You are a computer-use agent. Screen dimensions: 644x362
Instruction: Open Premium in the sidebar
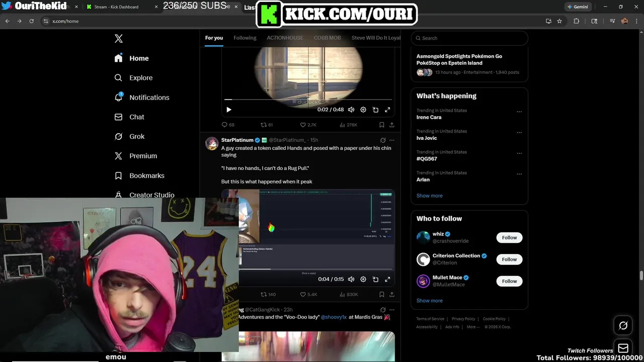click(x=136, y=156)
